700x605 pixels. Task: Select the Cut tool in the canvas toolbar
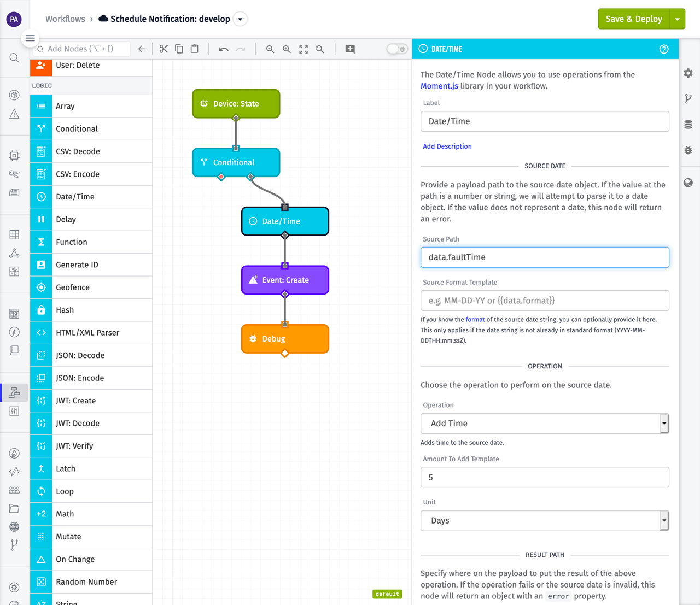(x=164, y=49)
